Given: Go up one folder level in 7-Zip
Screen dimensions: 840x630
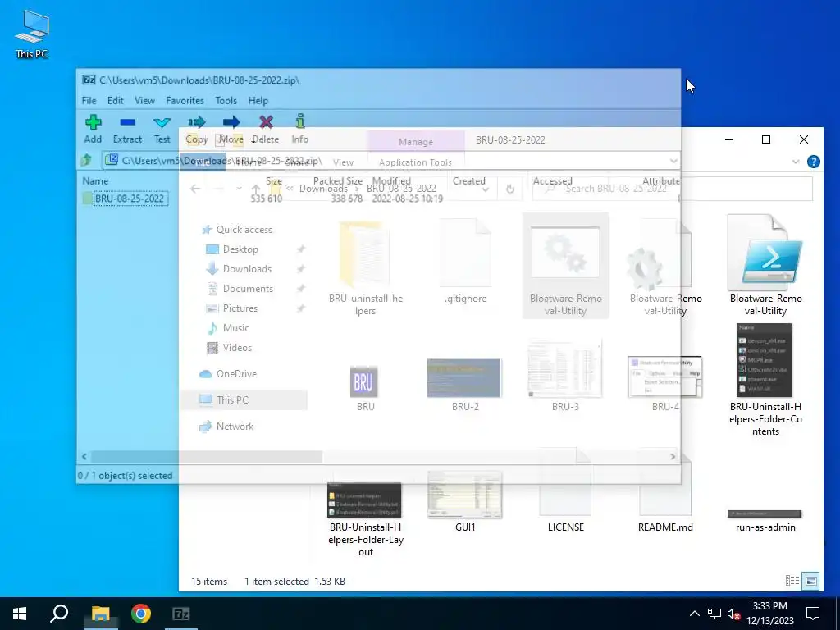Looking at the screenshot, I should [x=87, y=160].
